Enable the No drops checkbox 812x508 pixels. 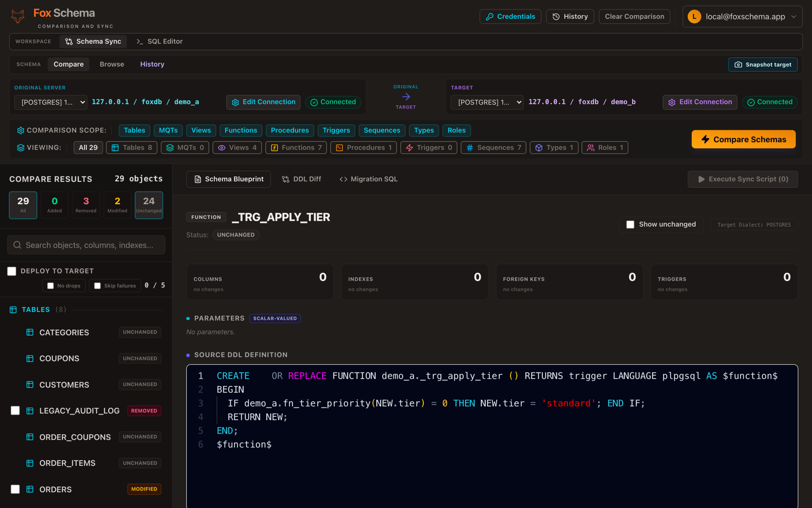click(x=50, y=286)
